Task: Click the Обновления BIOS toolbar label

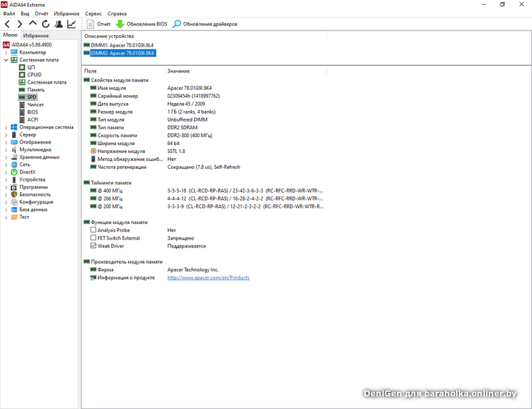Action: click(147, 24)
